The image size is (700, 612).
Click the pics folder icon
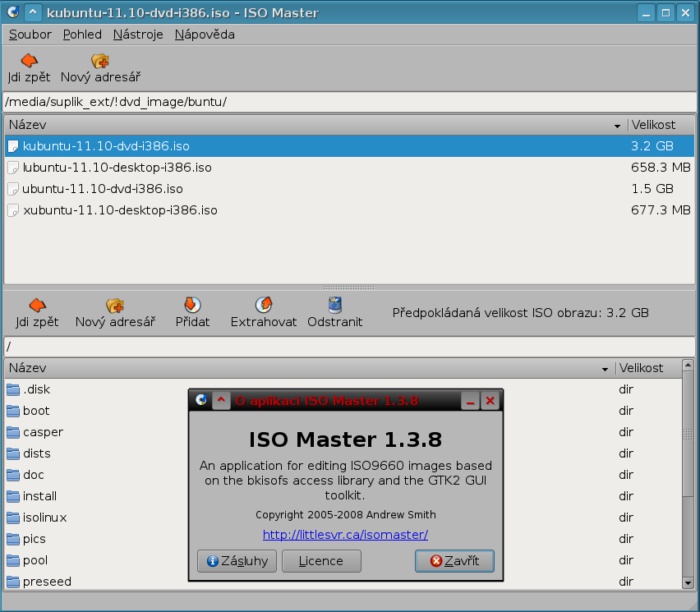click(13, 540)
